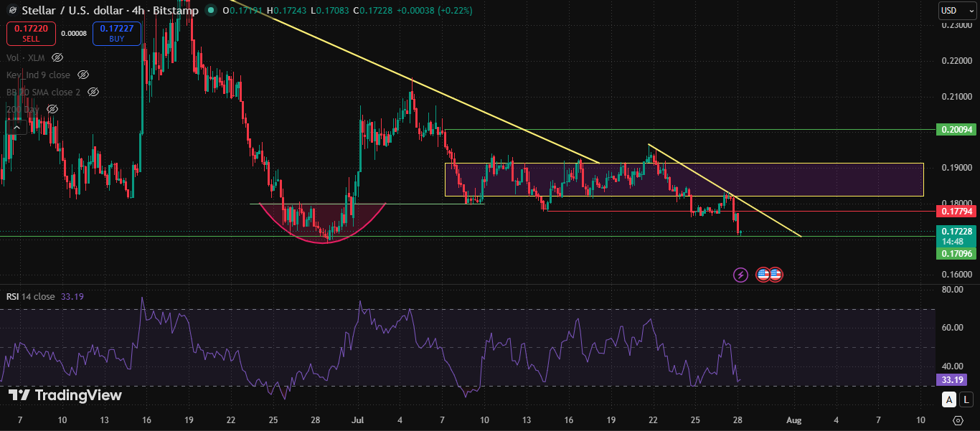Show the Key_Ind 9 close indicator

(x=83, y=75)
